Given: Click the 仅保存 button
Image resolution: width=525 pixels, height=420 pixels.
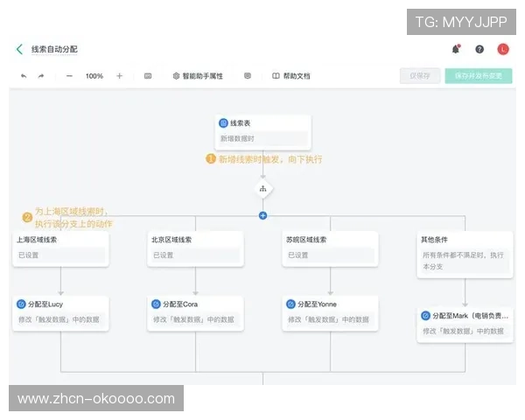Looking at the screenshot, I should tap(420, 76).
